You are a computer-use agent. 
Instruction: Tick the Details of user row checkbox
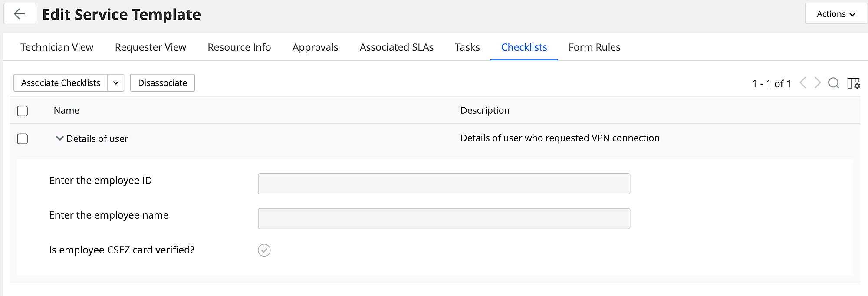tap(23, 139)
